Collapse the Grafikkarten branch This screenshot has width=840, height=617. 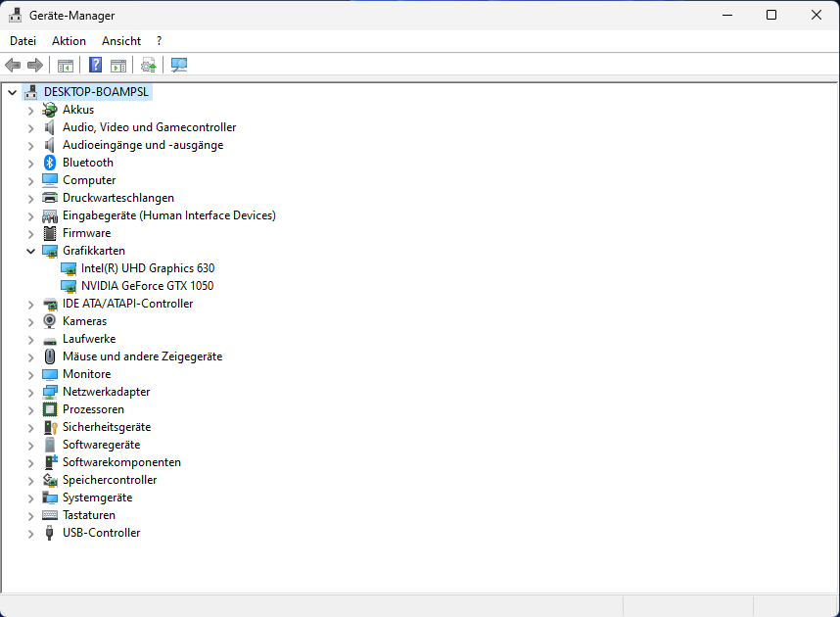[30, 250]
